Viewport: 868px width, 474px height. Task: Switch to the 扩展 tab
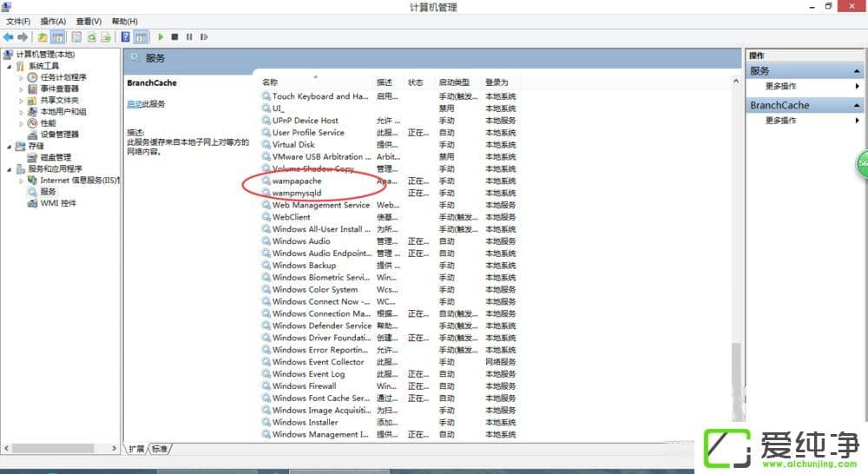coord(137,449)
